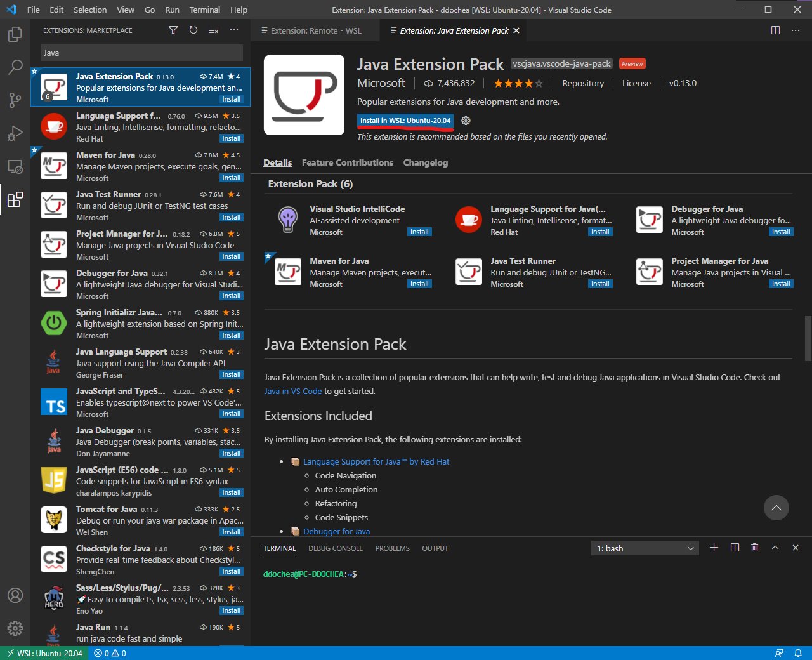Open the Manage gear in activity bar
This screenshot has width=812, height=660.
15,628
